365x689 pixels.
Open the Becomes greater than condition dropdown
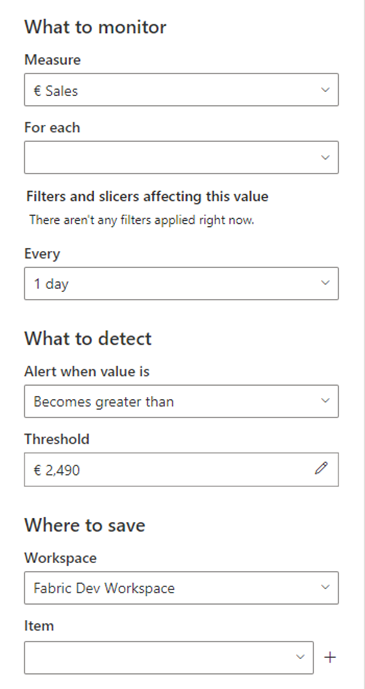(181, 401)
